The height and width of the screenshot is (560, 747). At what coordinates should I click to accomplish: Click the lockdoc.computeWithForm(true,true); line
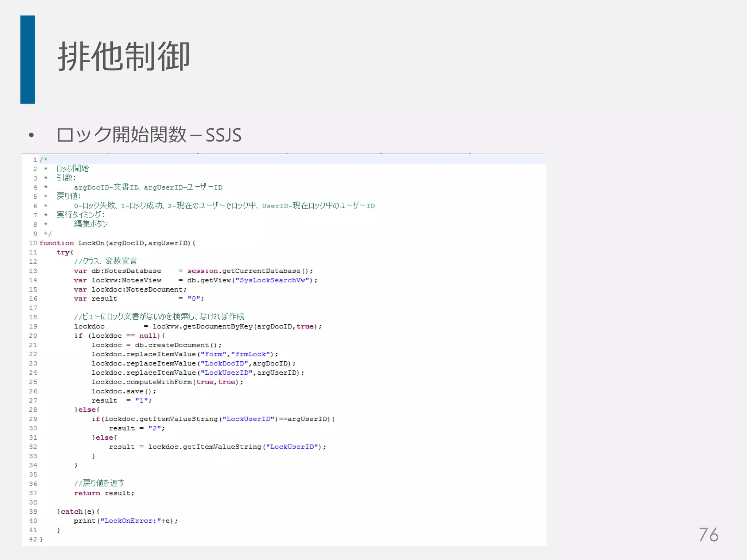pos(167,382)
